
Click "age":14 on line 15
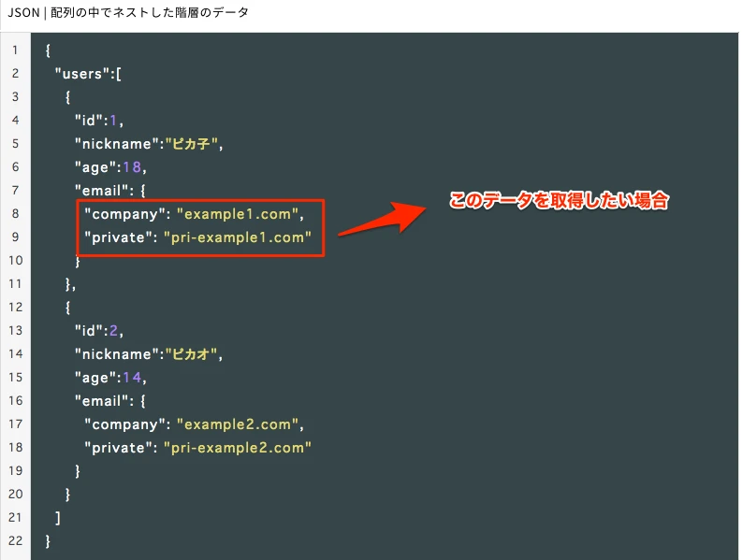pos(110,378)
